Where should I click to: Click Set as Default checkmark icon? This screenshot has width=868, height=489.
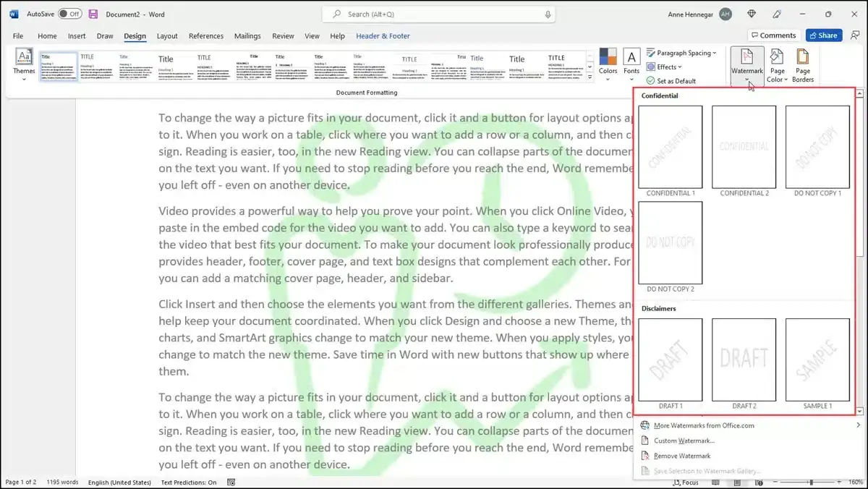[x=651, y=81]
